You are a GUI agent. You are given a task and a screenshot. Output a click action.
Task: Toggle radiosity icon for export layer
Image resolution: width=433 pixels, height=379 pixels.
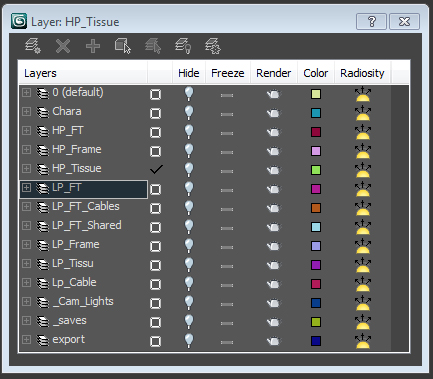pos(363,341)
